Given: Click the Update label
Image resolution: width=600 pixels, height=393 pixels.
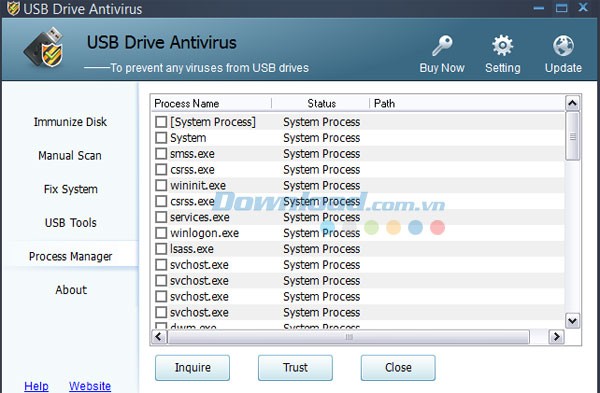Looking at the screenshot, I should (563, 68).
